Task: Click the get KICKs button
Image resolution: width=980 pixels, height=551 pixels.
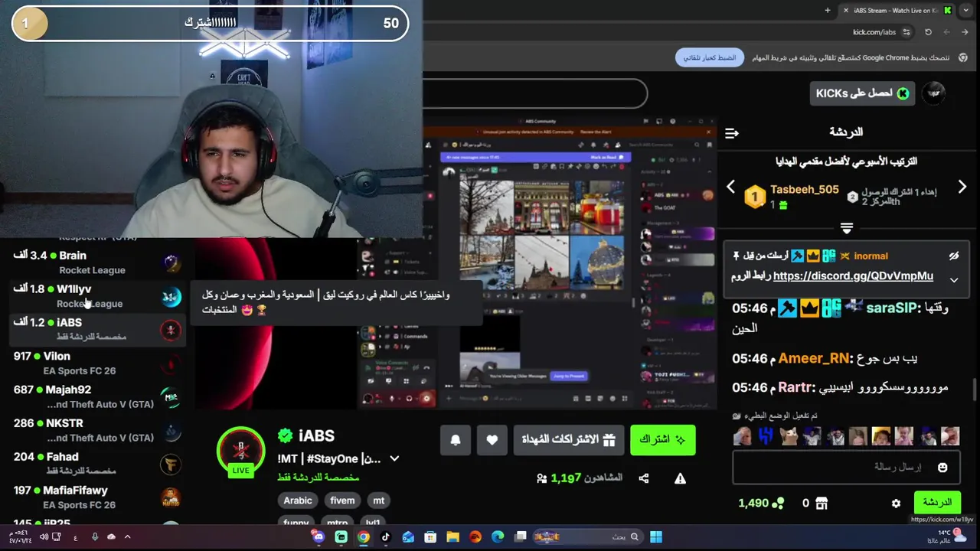Action: tap(861, 93)
